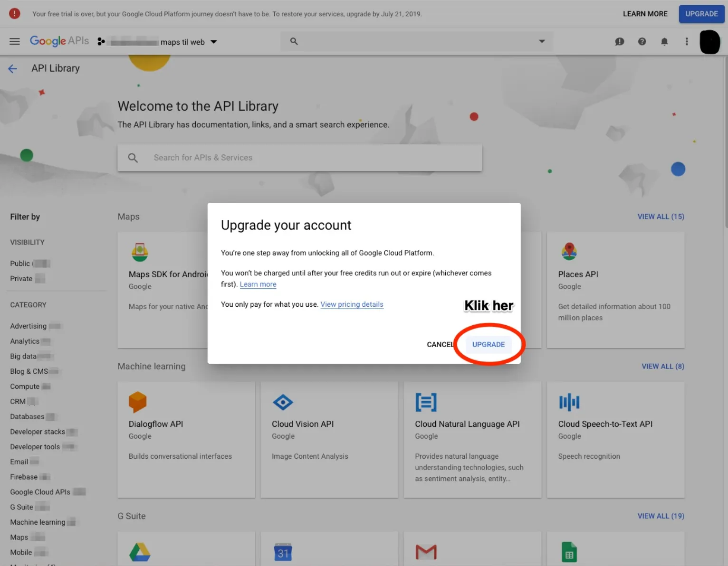Click the Search for APIs & Services field
728x566 pixels.
[299, 158]
